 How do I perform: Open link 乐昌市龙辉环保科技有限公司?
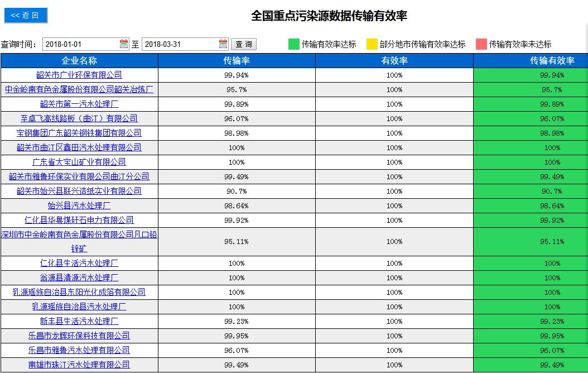point(79,336)
